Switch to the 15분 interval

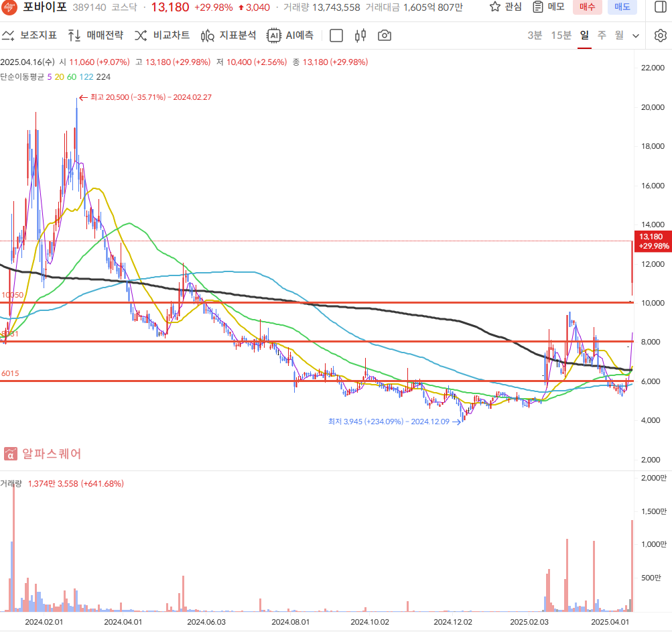[x=561, y=35]
